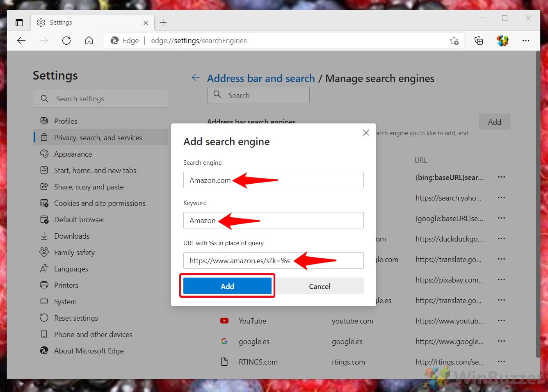Open a new tab with plus icon
The width and height of the screenshot is (548, 392).
(x=163, y=23)
